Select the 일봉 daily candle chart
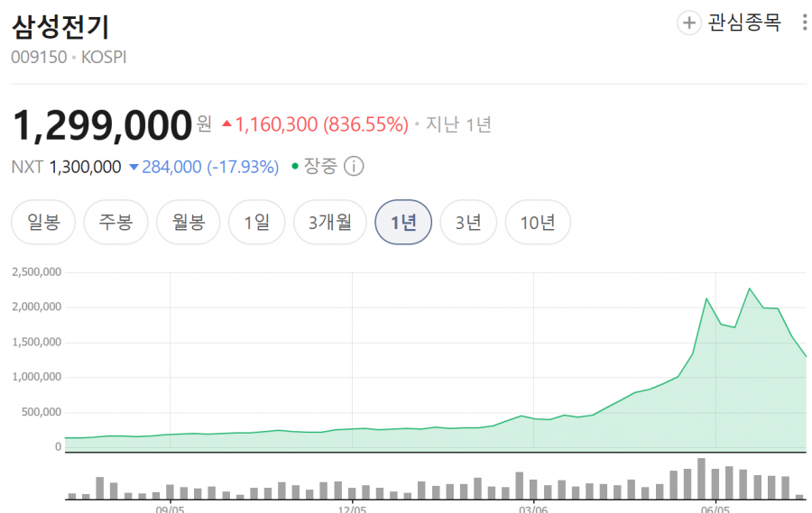The width and height of the screenshot is (812, 513). [43, 222]
